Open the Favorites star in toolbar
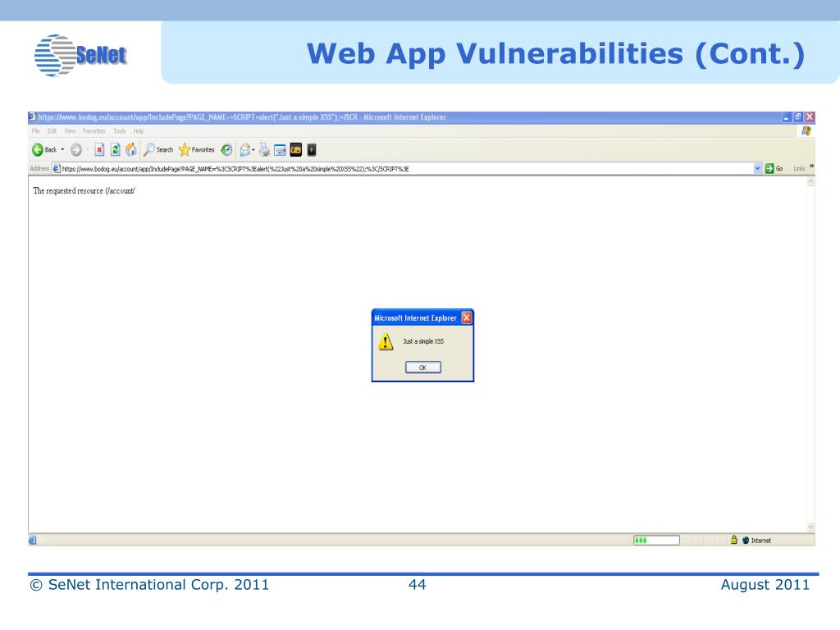Image resolution: width=840 pixels, height=630 pixels. click(x=197, y=150)
